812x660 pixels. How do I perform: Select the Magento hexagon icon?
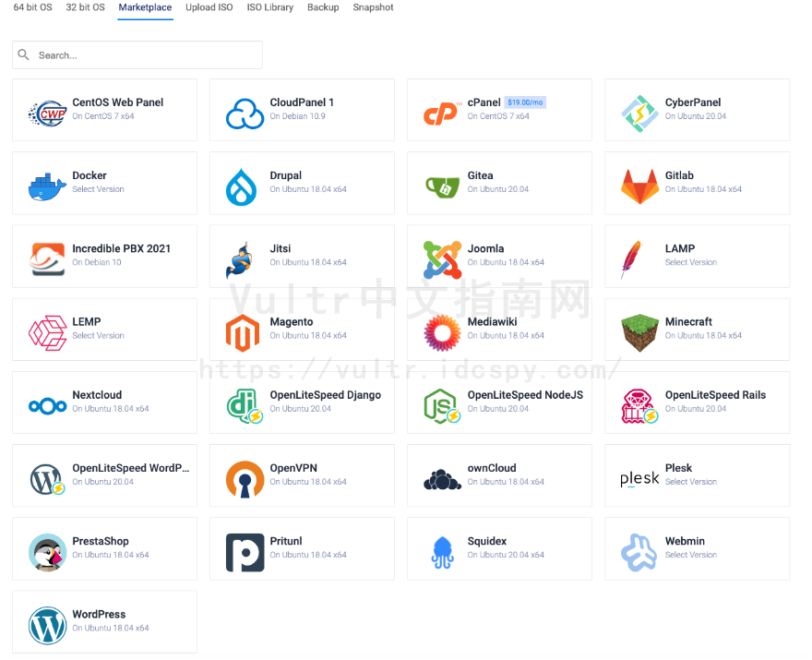click(x=243, y=333)
